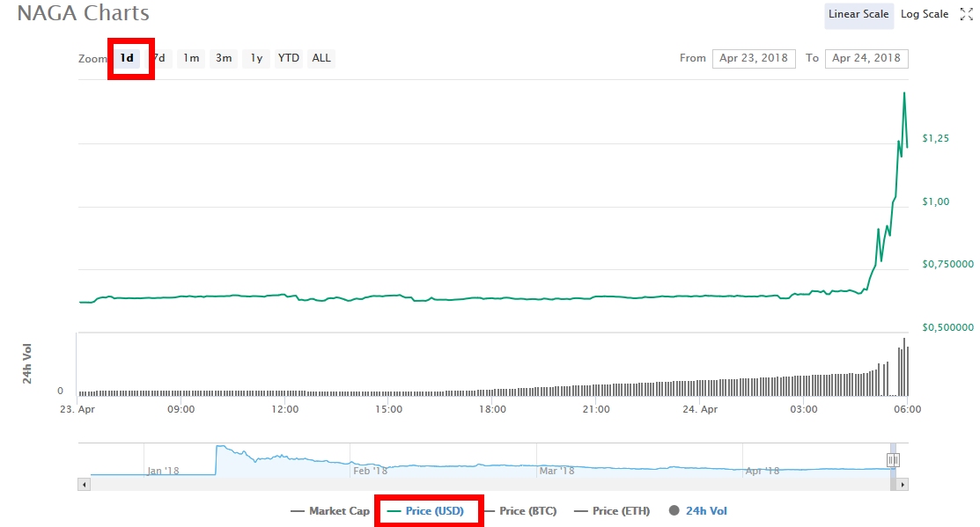
Task: Click the 03:00 time axis label
Action: click(x=803, y=409)
